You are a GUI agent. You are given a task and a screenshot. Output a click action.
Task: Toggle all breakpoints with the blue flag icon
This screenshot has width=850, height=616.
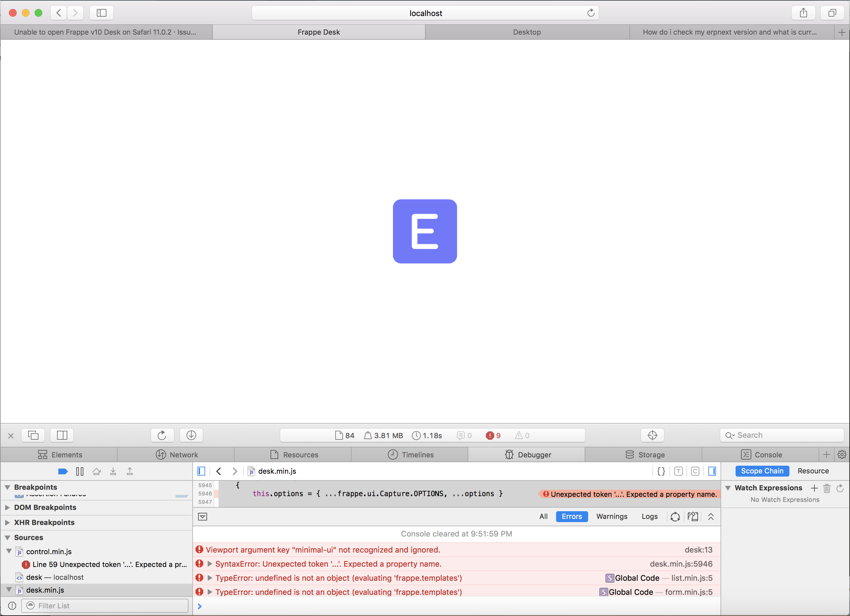coord(63,471)
